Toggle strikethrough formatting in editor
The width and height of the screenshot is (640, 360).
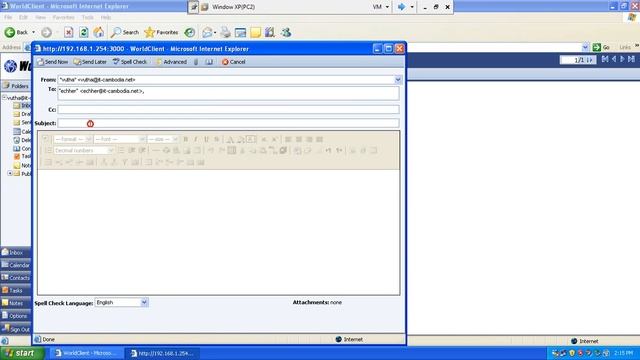point(217,139)
